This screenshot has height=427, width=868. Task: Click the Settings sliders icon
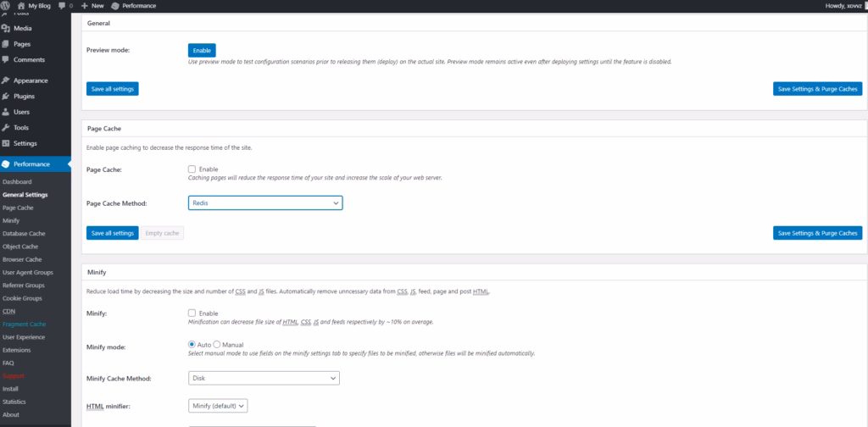[x=6, y=143]
